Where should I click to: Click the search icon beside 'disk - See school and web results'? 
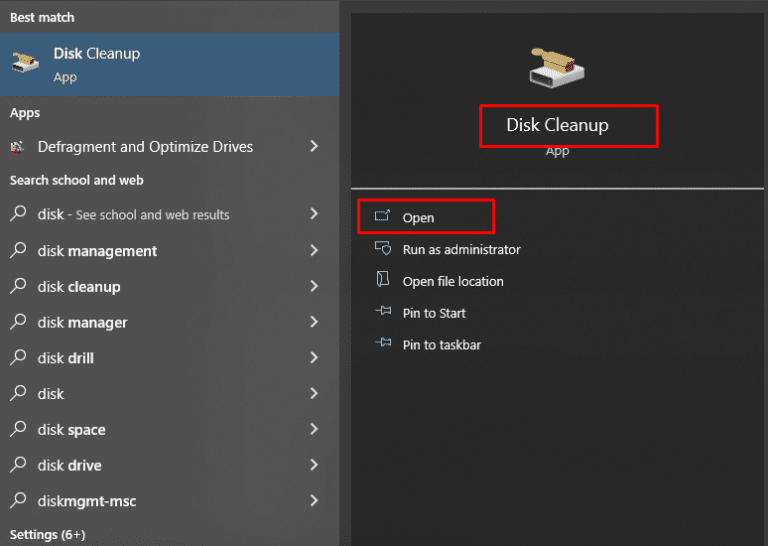click(18, 214)
